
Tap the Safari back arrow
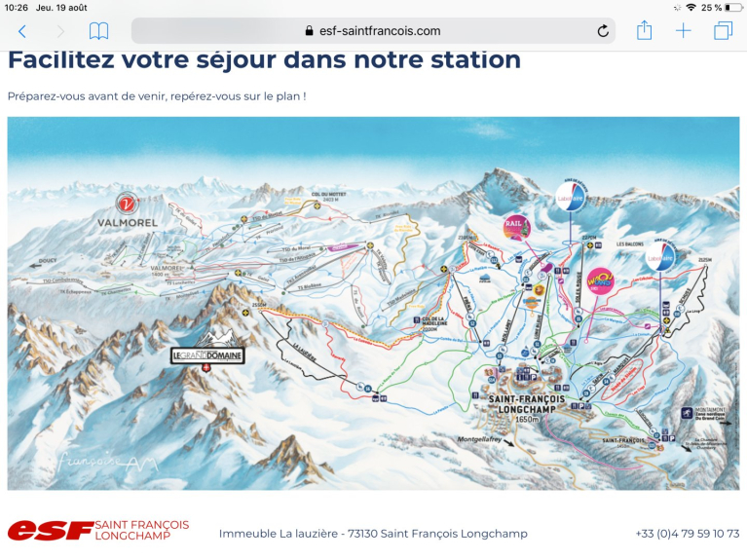(x=22, y=31)
